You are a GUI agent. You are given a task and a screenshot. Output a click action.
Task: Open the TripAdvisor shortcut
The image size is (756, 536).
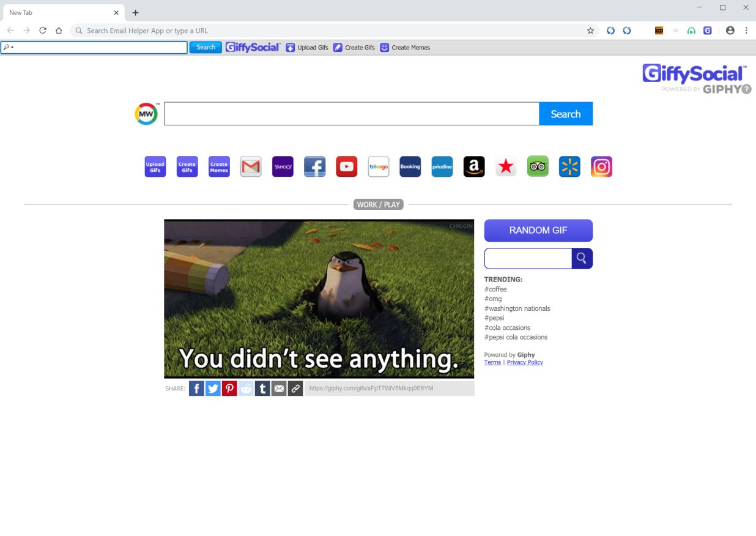[x=538, y=166]
